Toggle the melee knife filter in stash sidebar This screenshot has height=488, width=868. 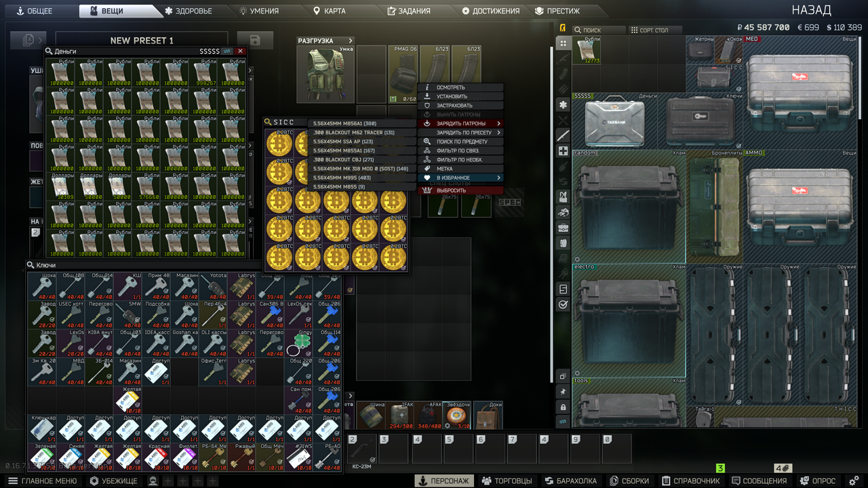[562, 135]
